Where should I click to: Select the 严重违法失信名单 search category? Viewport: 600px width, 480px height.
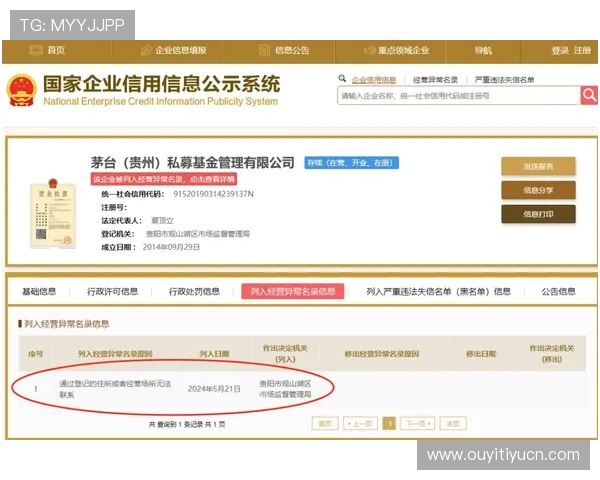point(504,80)
